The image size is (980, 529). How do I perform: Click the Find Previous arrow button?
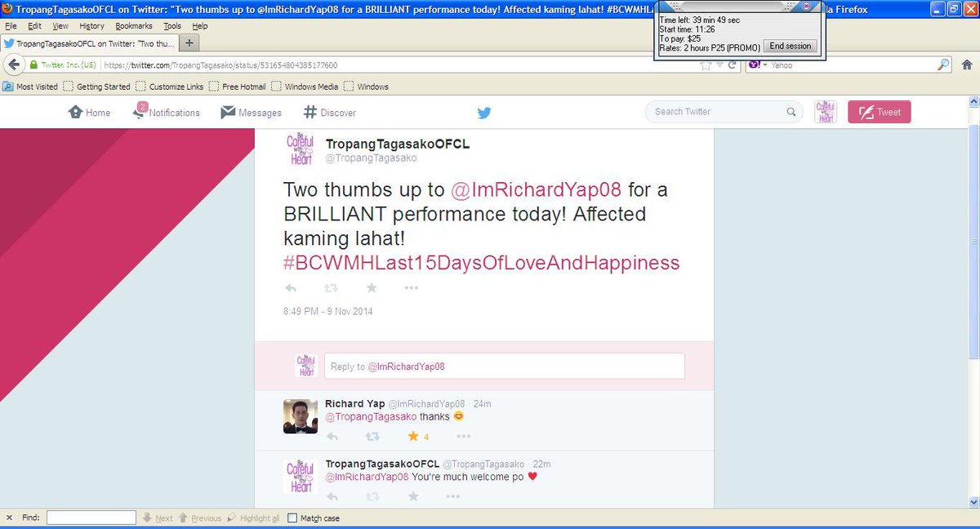199,518
